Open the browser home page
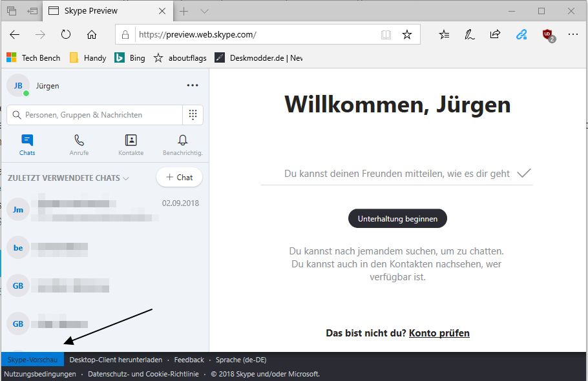The height and width of the screenshot is (381, 588). pos(92,35)
